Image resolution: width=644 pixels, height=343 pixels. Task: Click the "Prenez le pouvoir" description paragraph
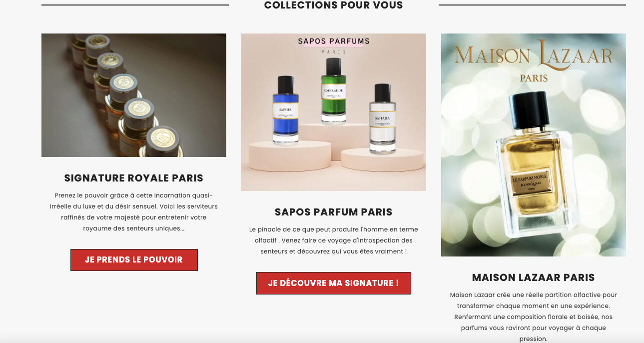[134, 211]
